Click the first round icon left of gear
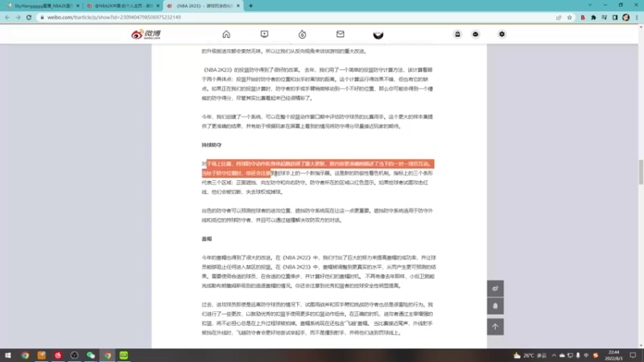Screen dimensions: 644x362 point(457,35)
